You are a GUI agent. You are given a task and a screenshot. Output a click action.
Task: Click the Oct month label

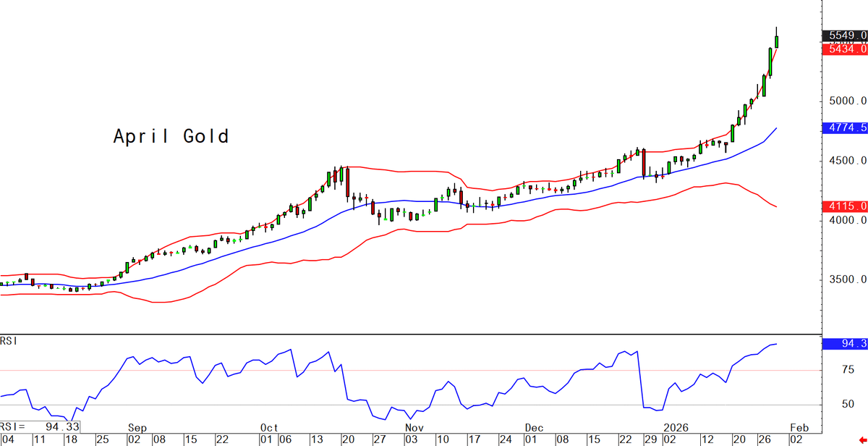click(x=270, y=427)
